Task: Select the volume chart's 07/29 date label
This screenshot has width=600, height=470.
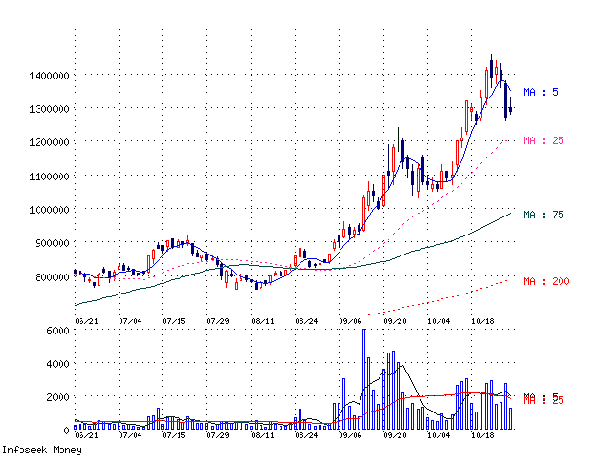Action: [x=218, y=435]
